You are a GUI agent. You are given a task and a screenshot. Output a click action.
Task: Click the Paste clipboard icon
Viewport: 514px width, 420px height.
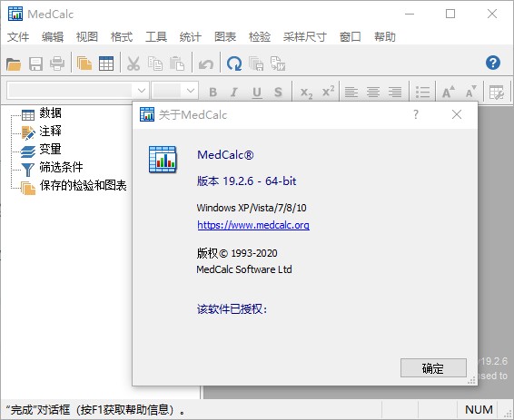pos(177,63)
